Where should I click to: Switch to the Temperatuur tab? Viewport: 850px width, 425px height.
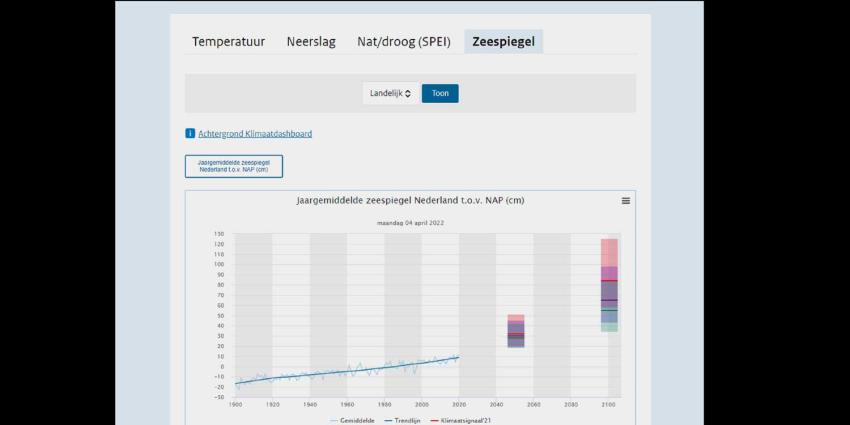click(x=228, y=42)
